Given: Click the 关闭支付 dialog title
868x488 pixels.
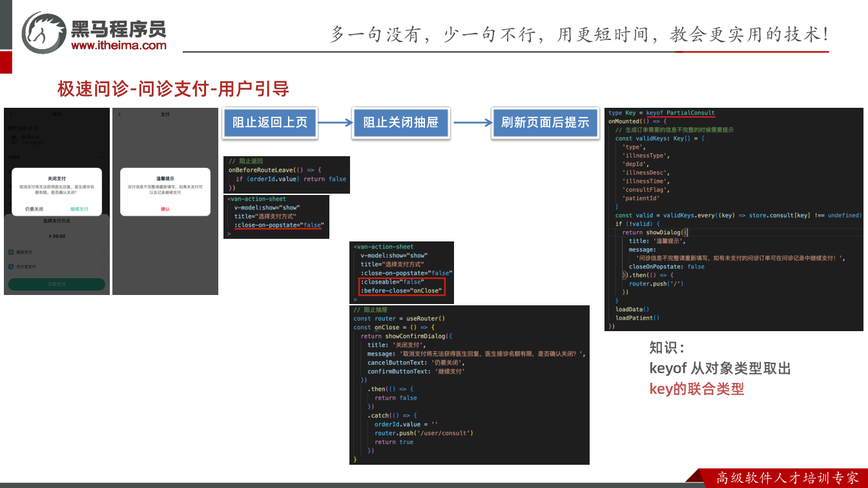Looking at the screenshot, I should pyautogui.click(x=57, y=178).
